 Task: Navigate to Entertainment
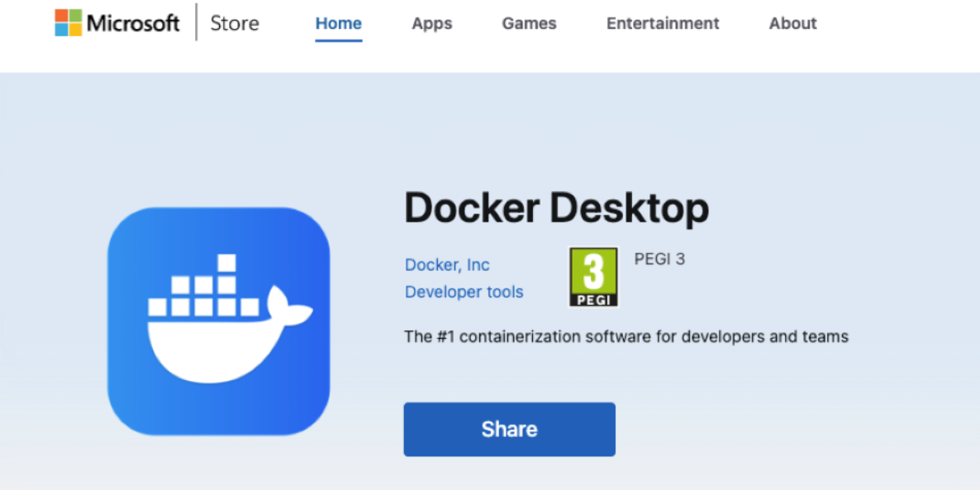(x=662, y=23)
